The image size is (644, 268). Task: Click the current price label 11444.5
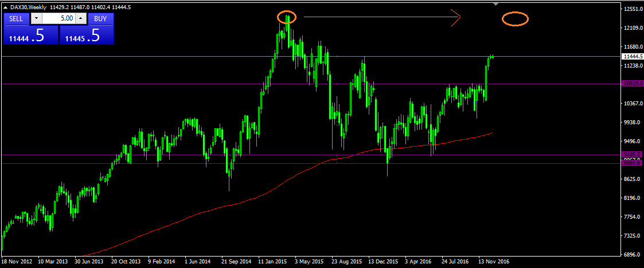pyautogui.click(x=633, y=57)
